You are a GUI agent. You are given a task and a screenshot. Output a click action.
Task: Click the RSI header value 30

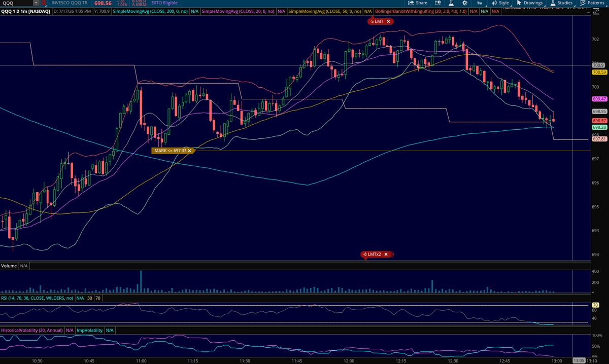[x=90, y=299]
